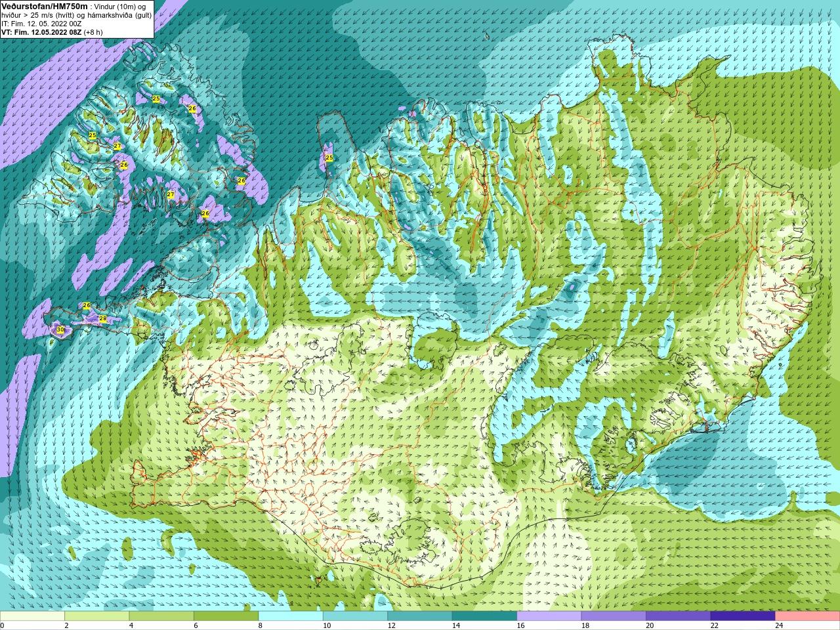
Task: Click the 0–2 m/s pale yellow legend swatch
Action: [x=32, y=616]
